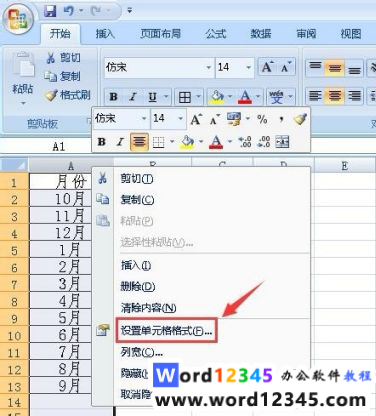Save the workbook via quick access
The image size is (376, 416).
(x=50, y=11)
